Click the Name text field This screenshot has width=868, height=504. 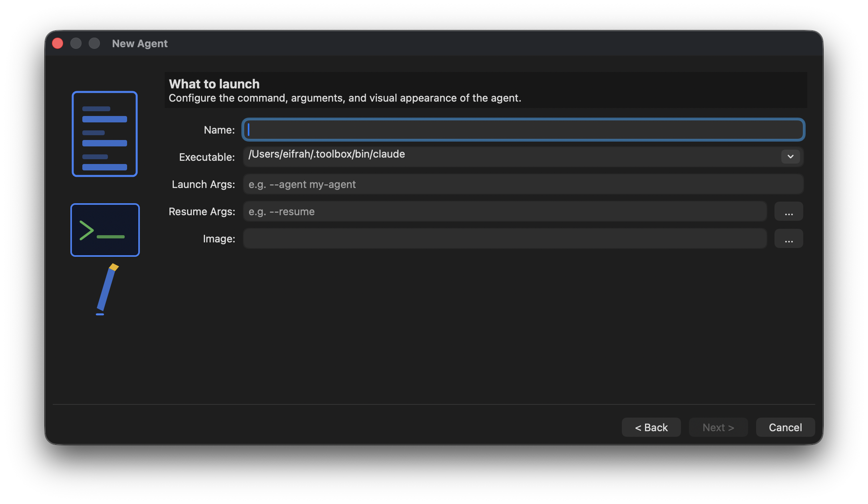524,130
